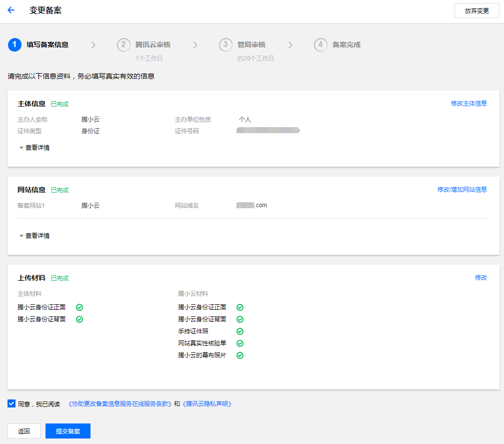The height and width of the screenshot is (444, 504).
Task: Click the 主体材料 column heading
Action: click(x=29, y=294)
